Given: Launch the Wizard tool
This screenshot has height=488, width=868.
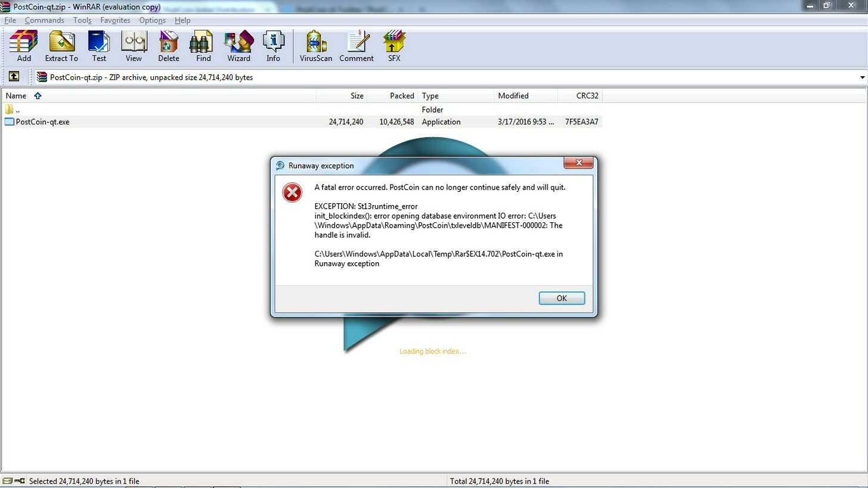Looking at the screenshot, I should point(238,46).
